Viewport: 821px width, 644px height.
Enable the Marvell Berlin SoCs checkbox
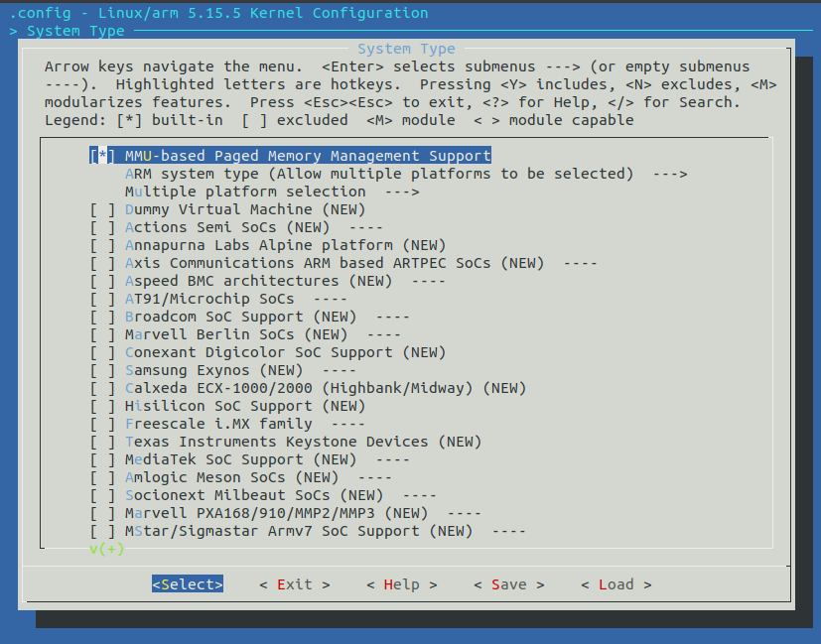click(x=102, y=334)
